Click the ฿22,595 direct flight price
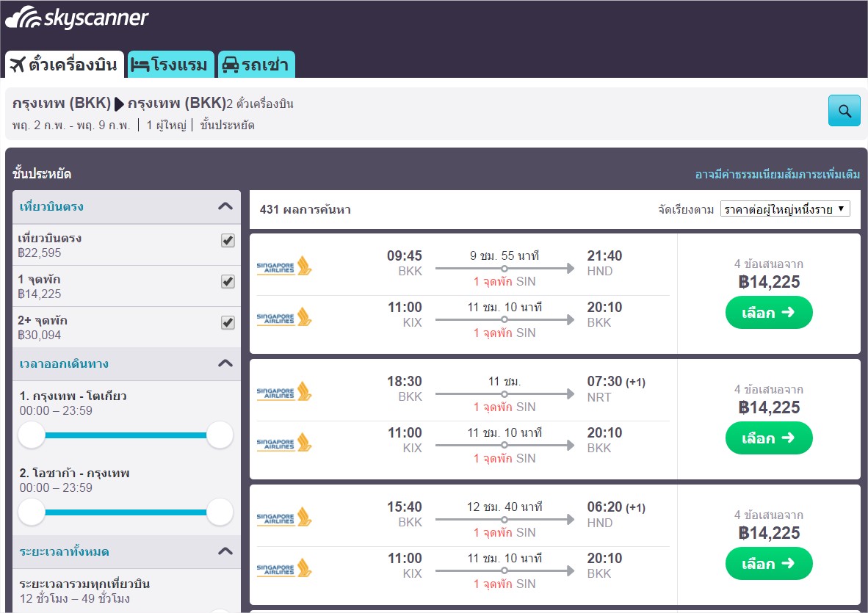This screenshot has width=868, height=613. pyautogui.click(x=40, y=253)
